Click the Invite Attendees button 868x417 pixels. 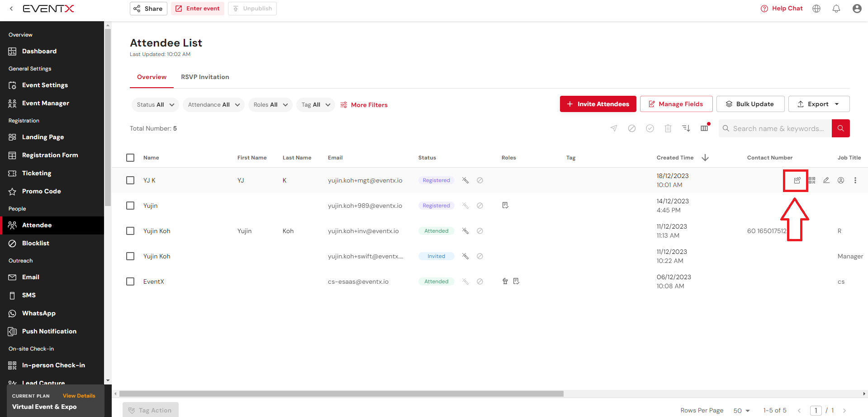(x=598, y=104)
